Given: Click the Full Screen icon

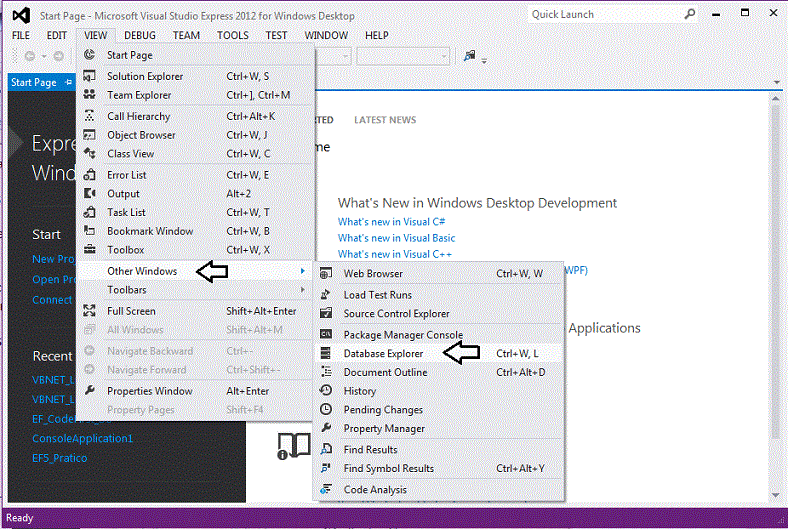Looking at the screenshot, I should tap(89, 310).
